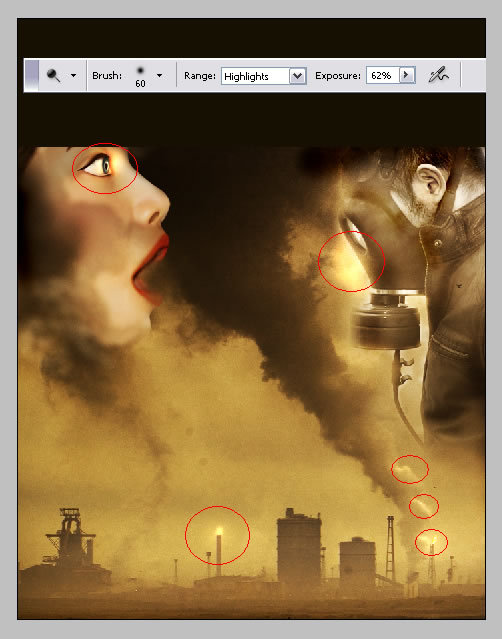Viewport: 502px width, 639px height.
Task: Click the options bar grip handle
Action: 31,75
